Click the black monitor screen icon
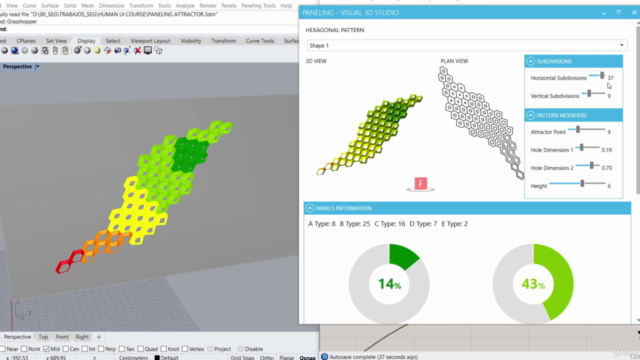This screenshot has height=360, width=640. point(148,51)
